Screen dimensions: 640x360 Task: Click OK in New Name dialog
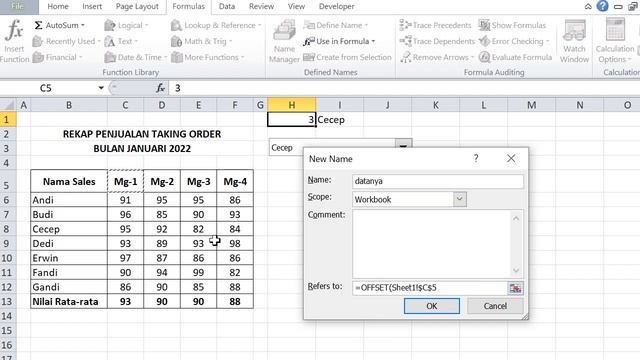[432, 306]
